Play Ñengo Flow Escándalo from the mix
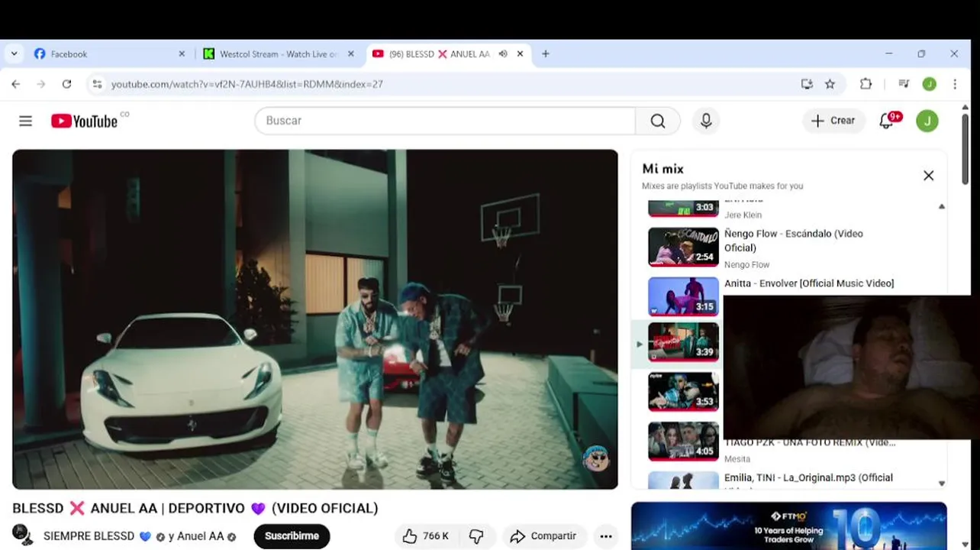980x550 pixels. (794, 241)
